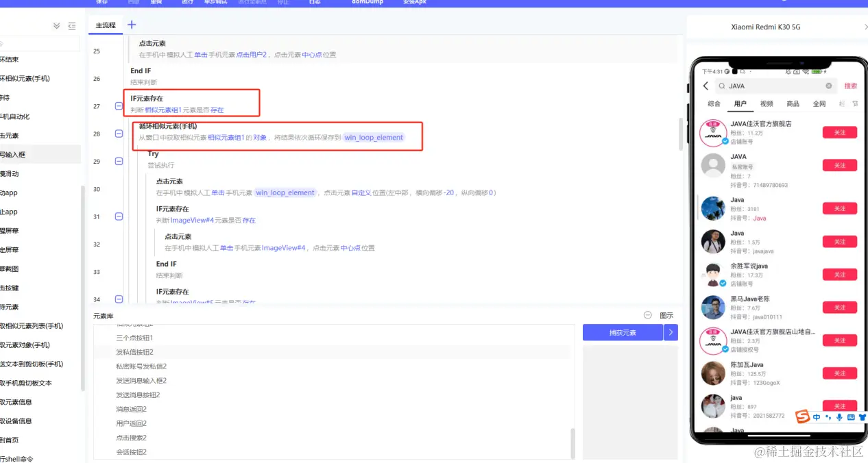
Task: Click 单步调试 in top toolbar
Action: [x=215, y=3]
